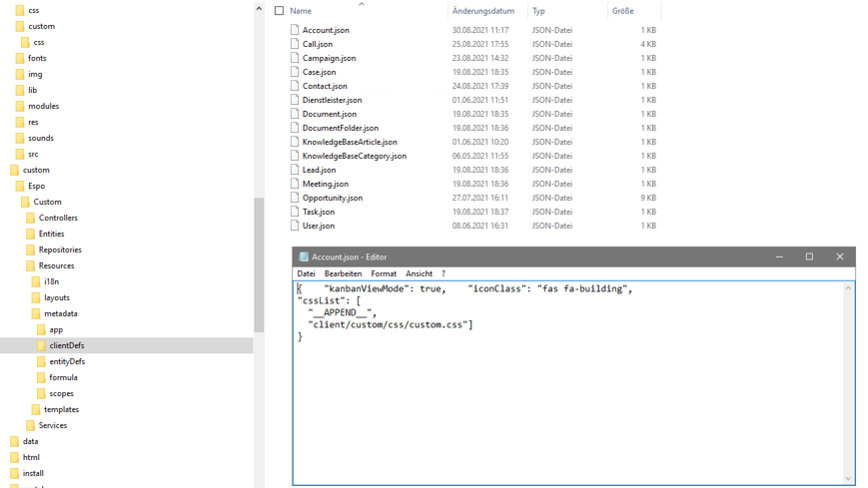Click the Controllers folder icon

[x=31, y=218]
